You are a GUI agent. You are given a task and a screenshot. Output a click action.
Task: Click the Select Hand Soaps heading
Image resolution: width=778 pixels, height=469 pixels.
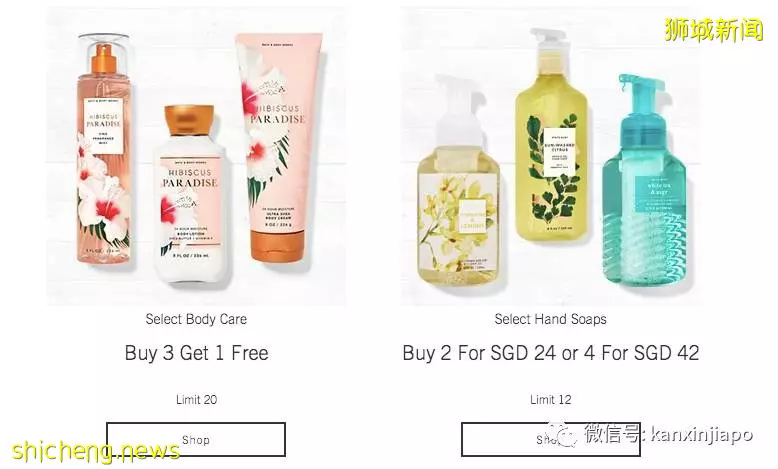tap(550, 319)
